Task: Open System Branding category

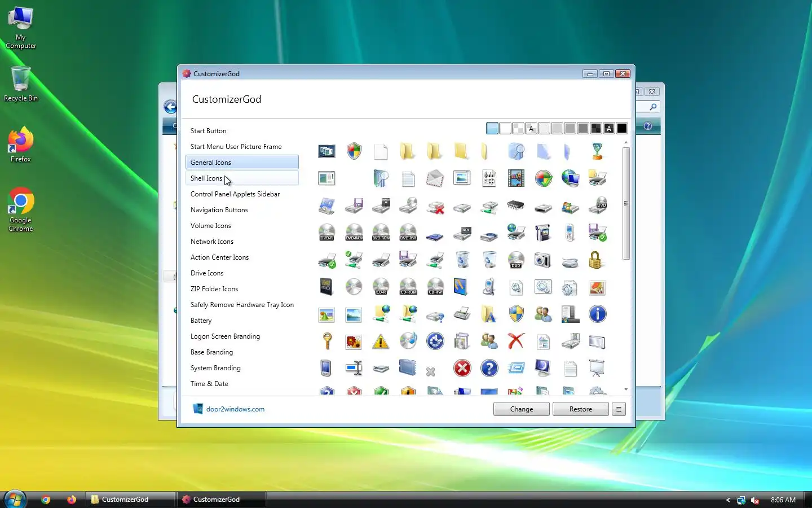Action: pos(242,367)
